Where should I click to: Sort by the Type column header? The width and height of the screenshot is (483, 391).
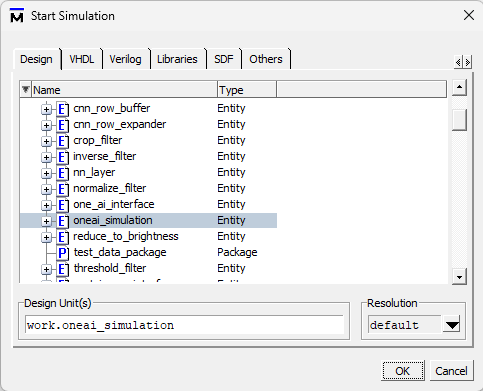click(x=247, y=90)
